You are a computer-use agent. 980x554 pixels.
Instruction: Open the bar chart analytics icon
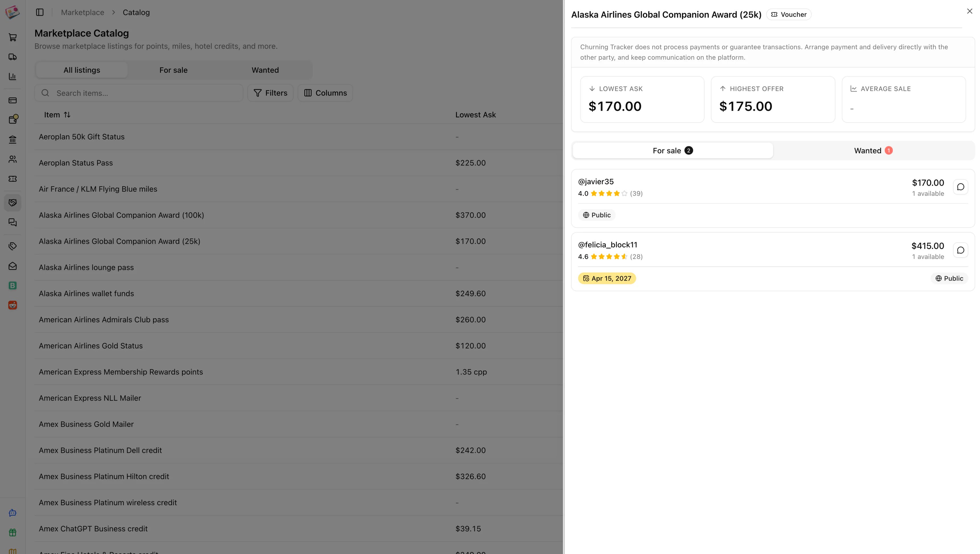click(x=13, y=76)
